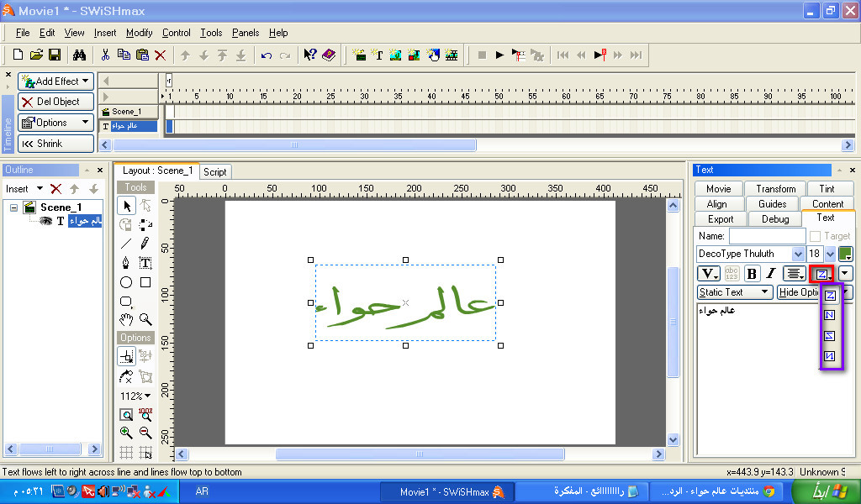Image resolution: width=861 pixels, height=504 pixels.
Task: Open the Modify menu
Action: click(140, 33)
